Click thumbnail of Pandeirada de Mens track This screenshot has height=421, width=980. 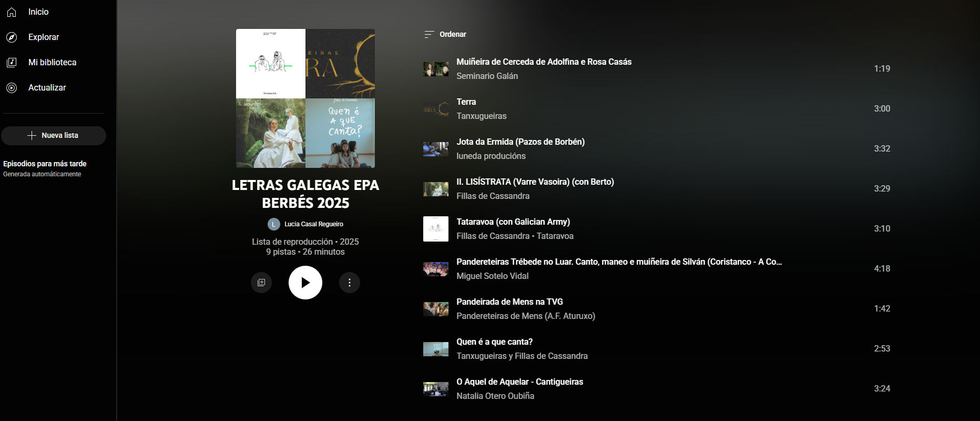point(436,309)
